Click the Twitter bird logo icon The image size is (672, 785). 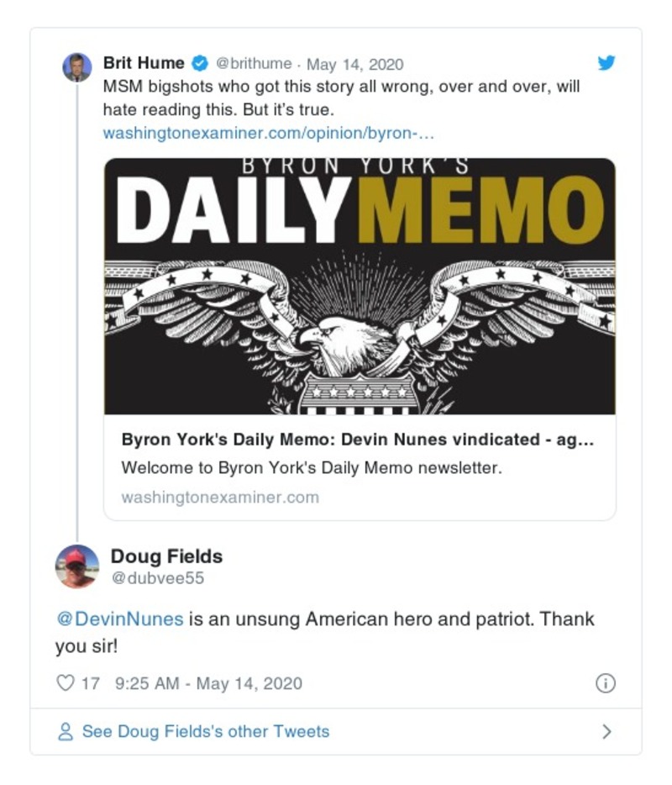coord(606,63)
